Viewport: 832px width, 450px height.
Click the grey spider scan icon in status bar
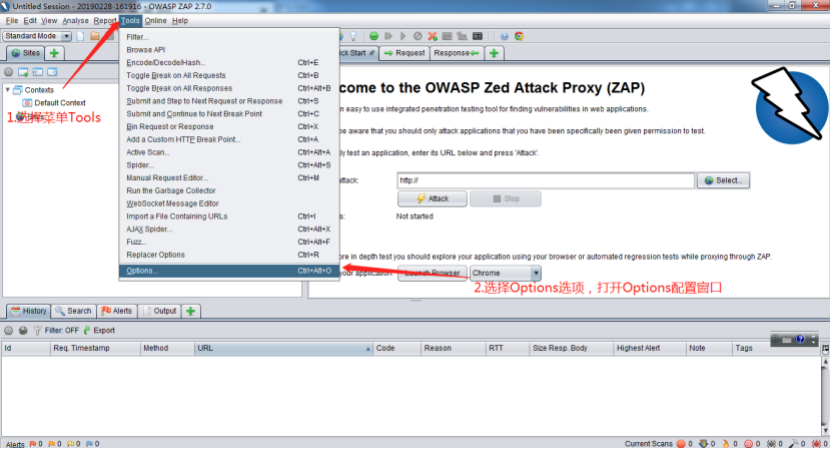[x=772, y=444]
